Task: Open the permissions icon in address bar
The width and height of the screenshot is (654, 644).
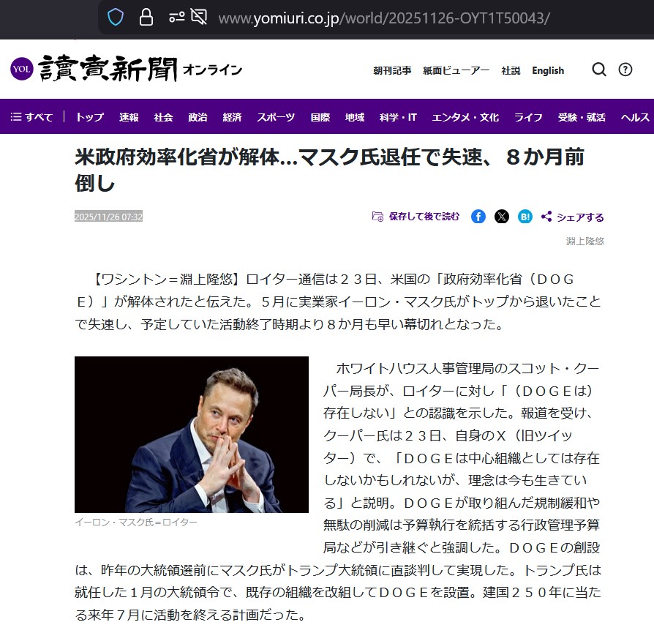Action: tap(177, 18)
